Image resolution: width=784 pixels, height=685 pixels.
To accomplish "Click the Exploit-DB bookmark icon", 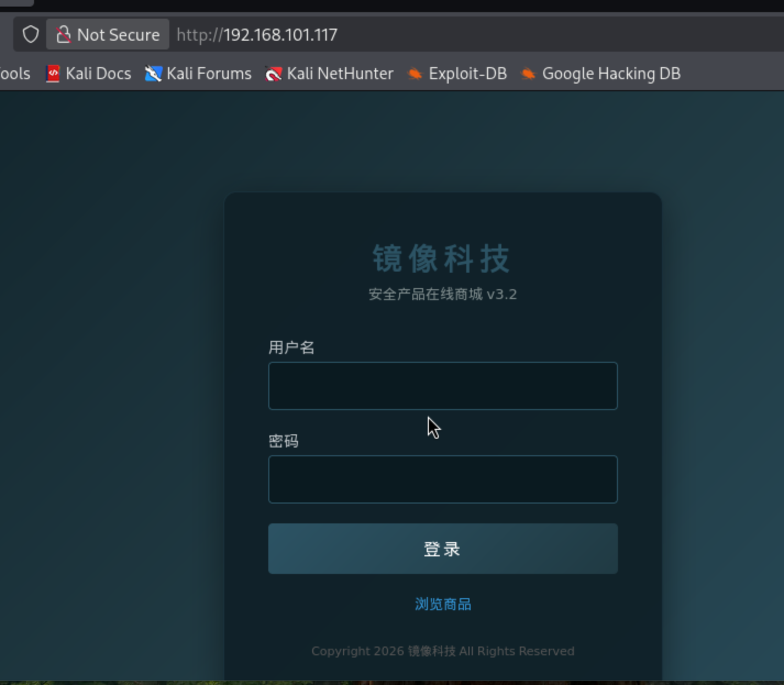I will (x=415, y=74).
